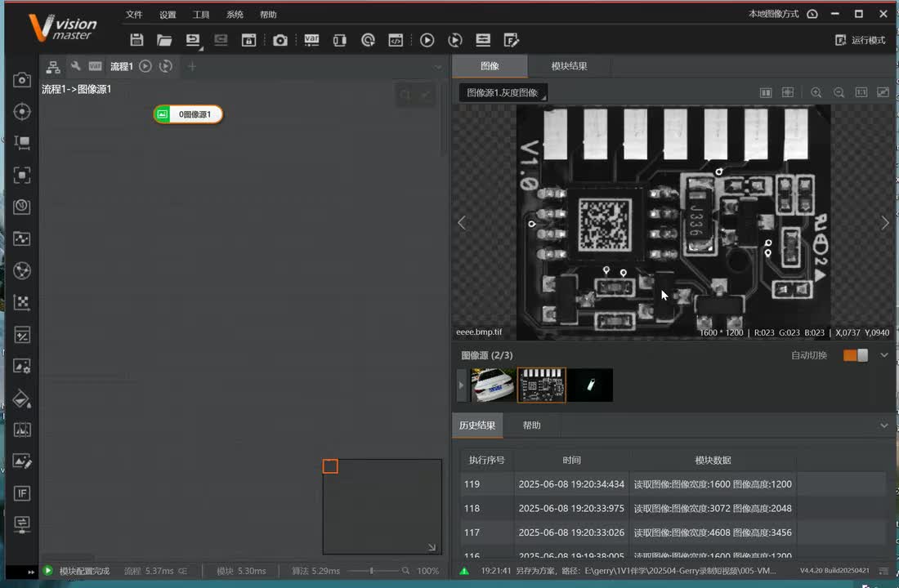This screenshot has width=899, height=588.
Task: Switch to the 模块结果 tab
Action: click(569, 66)
